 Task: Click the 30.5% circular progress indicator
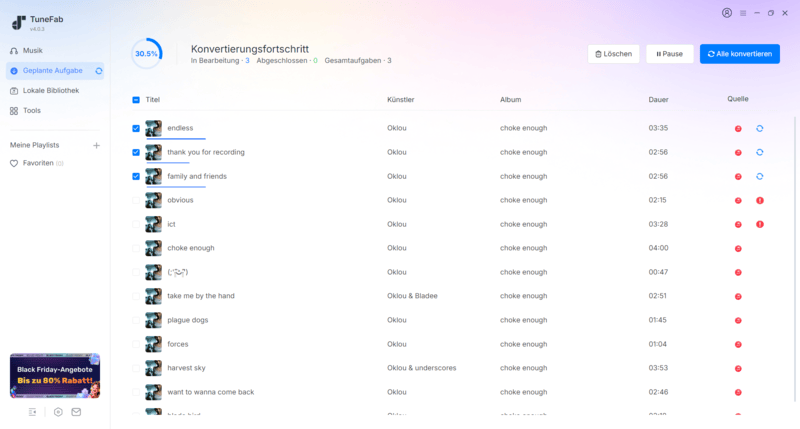tap(146, 54)
